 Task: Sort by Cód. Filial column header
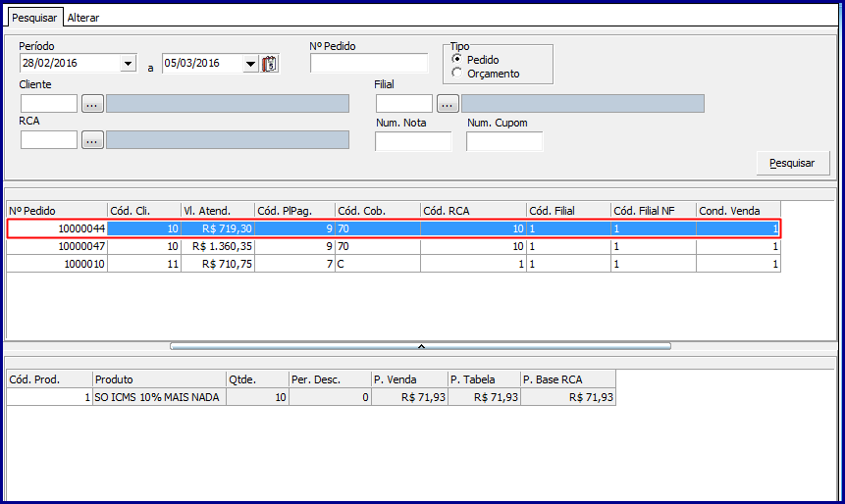568,211
